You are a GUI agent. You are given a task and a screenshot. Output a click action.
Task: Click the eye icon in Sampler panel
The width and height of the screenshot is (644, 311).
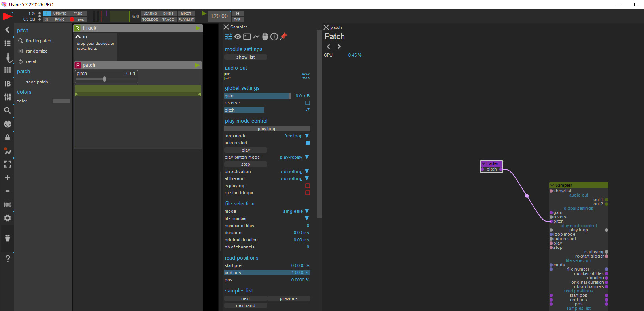238,37
